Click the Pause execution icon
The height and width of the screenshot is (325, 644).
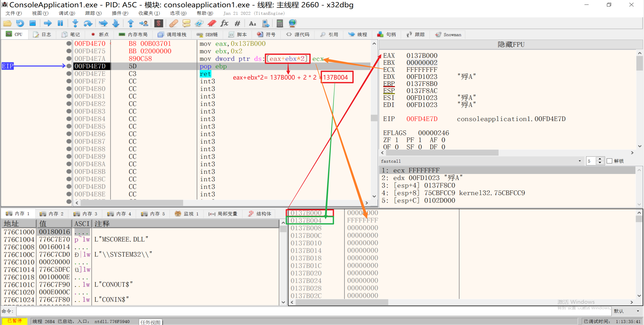pos(60,23)
